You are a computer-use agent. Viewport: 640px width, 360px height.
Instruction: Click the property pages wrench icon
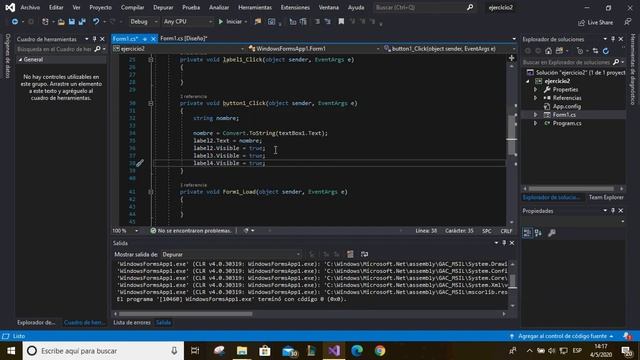pos(552,233)
